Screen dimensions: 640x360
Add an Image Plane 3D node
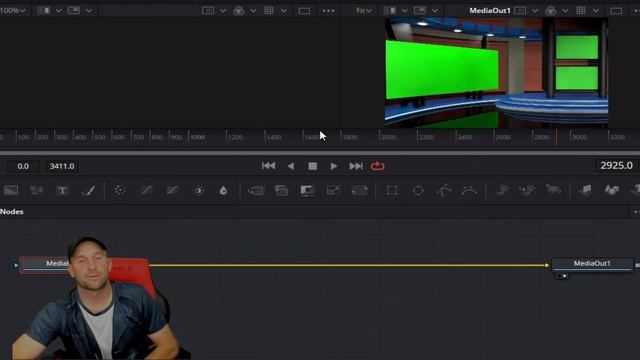pyautogui.click(x=586, y=190)
